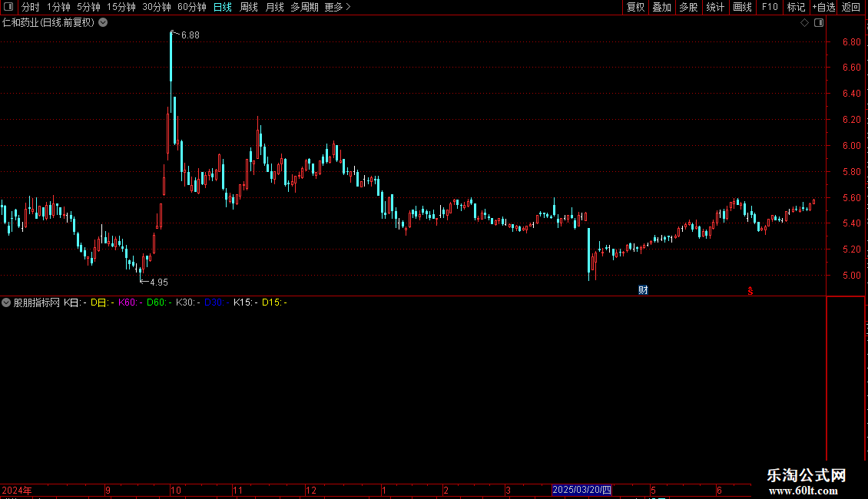Click the 6.88 high price label
The width and height of the screenshot is (868, 499).
[190, 35]
